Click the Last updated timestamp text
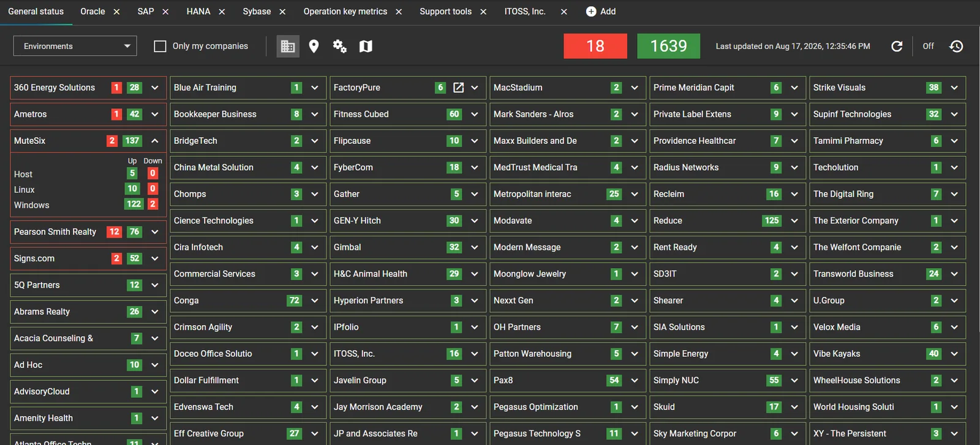Image resolution: width=980 pixels, height=445 pixels. click(x=793, y=46)
